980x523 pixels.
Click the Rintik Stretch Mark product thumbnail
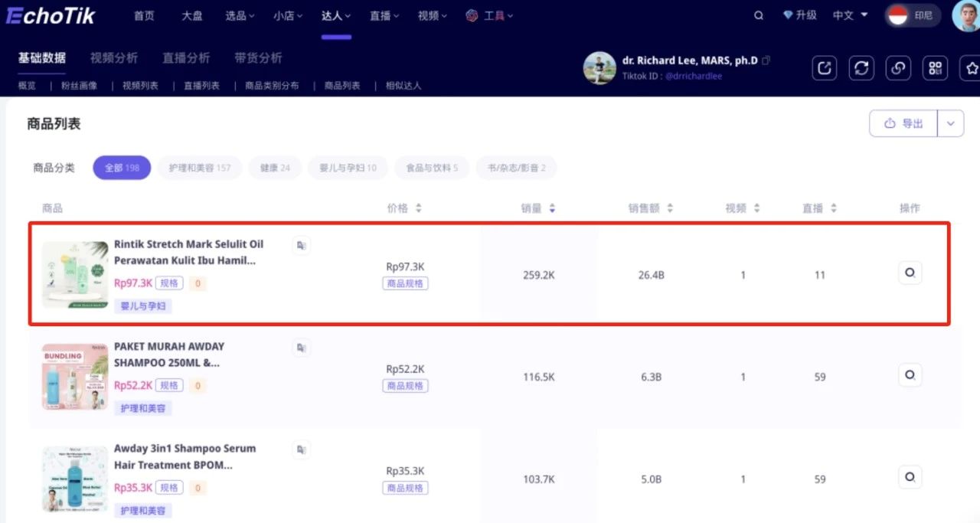[x=74, y=275]
